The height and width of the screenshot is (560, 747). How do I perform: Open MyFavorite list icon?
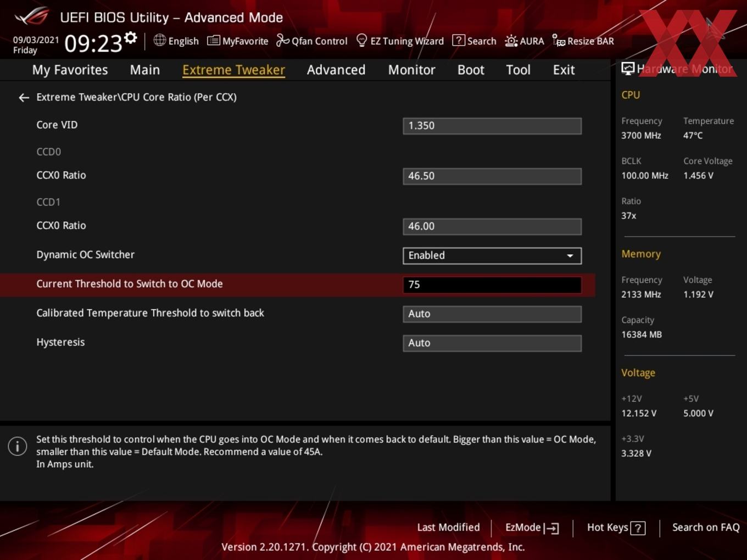tap(213, 41)
